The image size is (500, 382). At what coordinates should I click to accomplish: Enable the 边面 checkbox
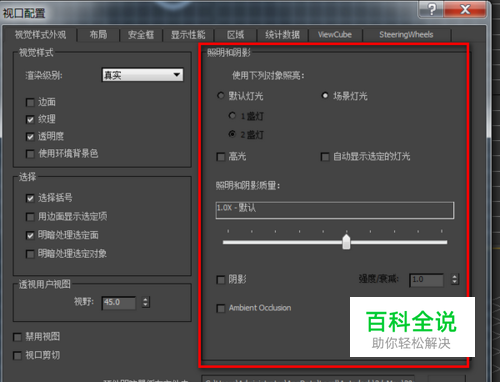coord(30,102)
